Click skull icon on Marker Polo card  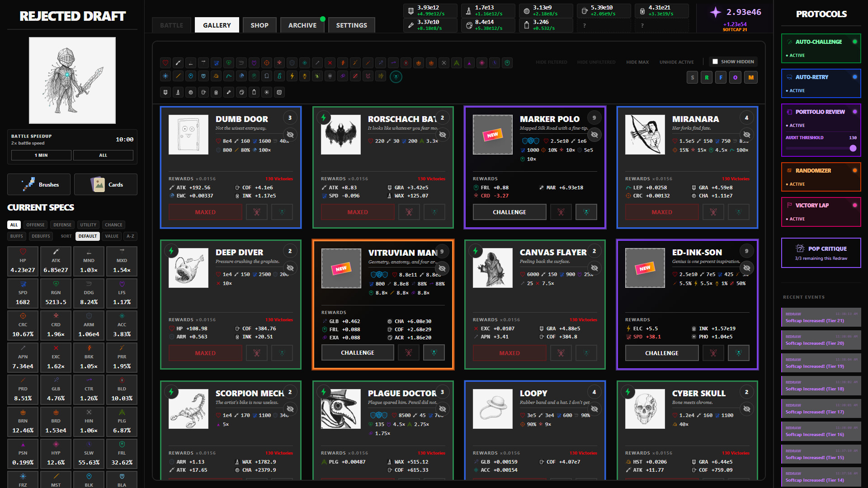coord(561,212)
